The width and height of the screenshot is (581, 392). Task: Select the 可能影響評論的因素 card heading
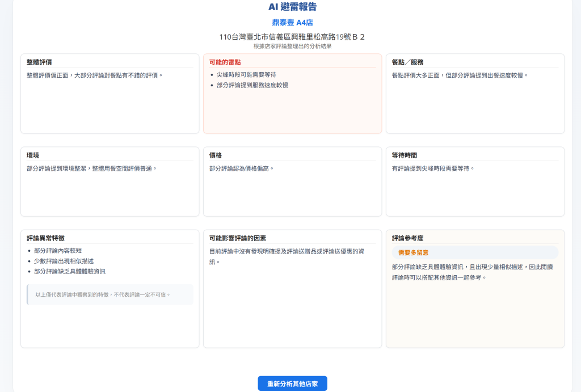click(x=238, y=238)
